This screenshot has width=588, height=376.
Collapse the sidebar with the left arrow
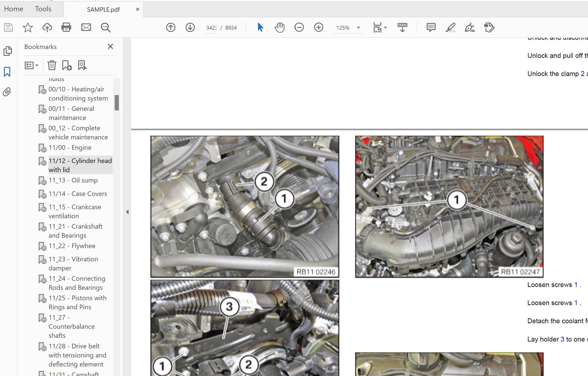(x=127, y=212)
